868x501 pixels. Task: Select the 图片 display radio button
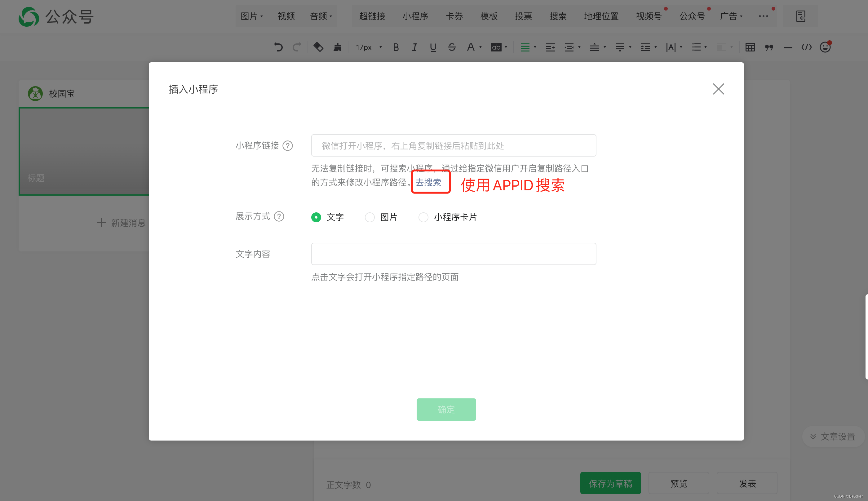[x=370, y=217]
